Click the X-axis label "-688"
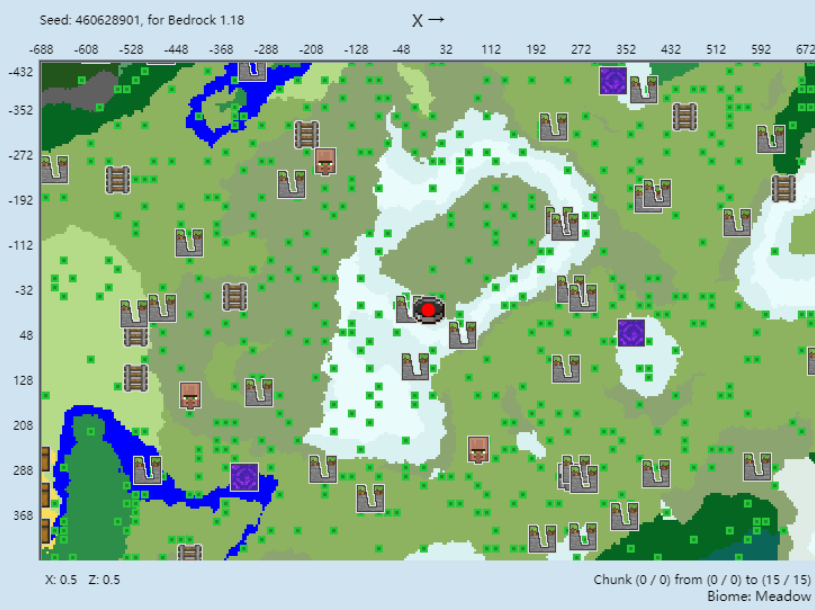Image resolution: width=815 pixels, height=610 pixels. click(x=41, y=50)
